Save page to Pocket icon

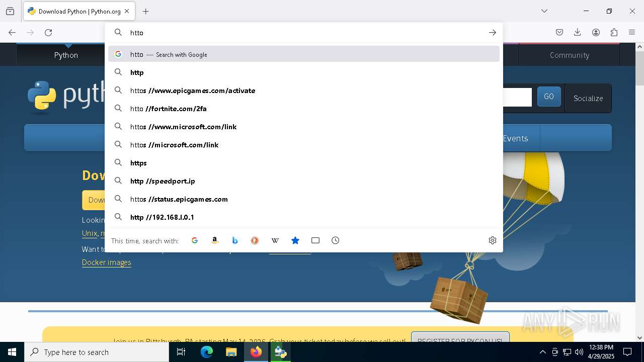559,33
